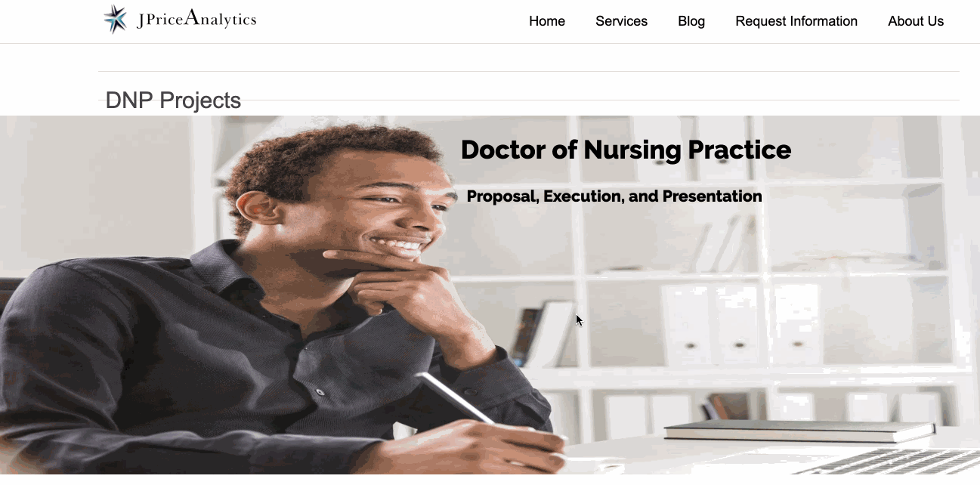Click the DNP Projects heading

tap(173, 100)
